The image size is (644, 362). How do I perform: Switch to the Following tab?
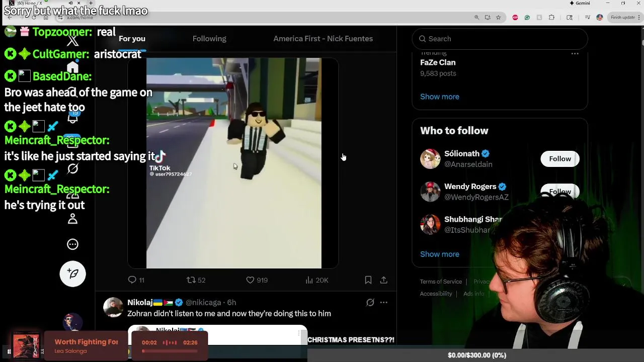point(209,39)
